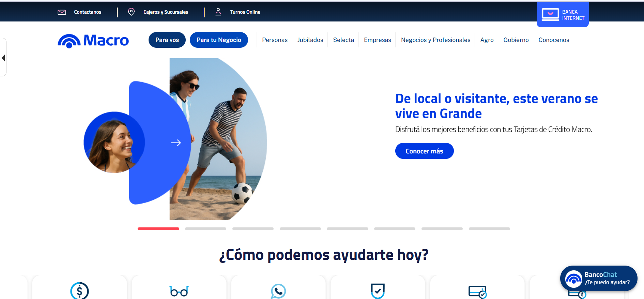Click the Conocer más button

coord(424,151)
